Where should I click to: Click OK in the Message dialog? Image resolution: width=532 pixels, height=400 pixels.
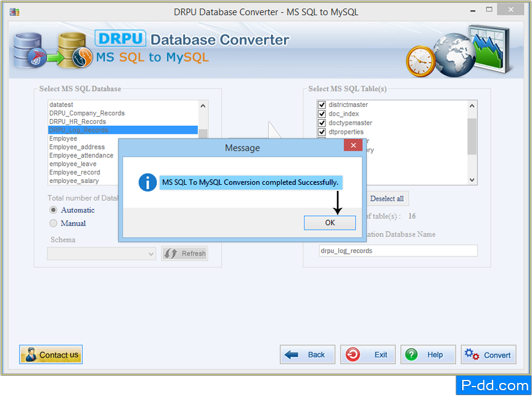click(330, 222)
